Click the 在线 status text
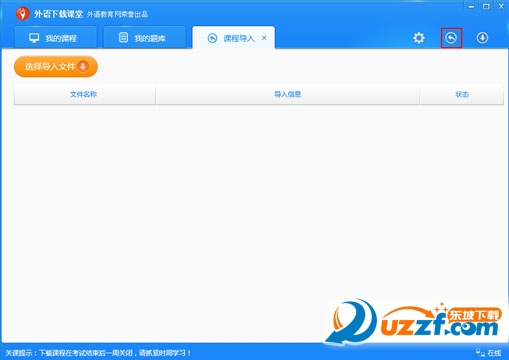Screen dimensions: 509x360 tap(494, 353)
